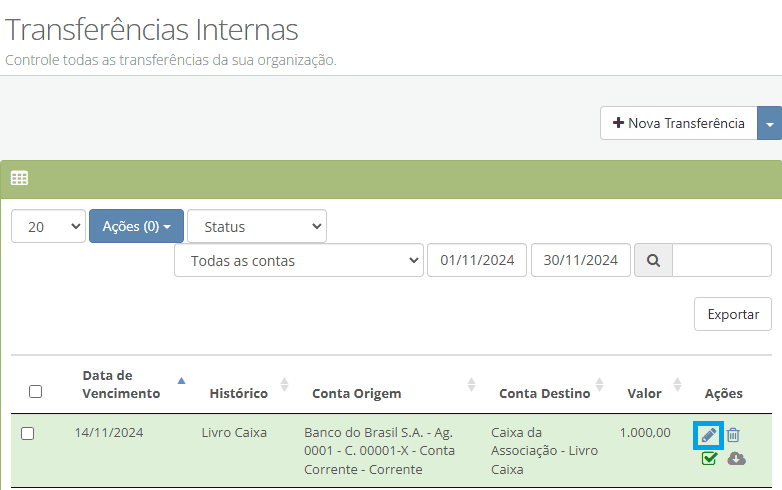Screen dimensions: 782x490
Task: Sort the Conta Origem column arrows
Action: click(x=471, y=384)
